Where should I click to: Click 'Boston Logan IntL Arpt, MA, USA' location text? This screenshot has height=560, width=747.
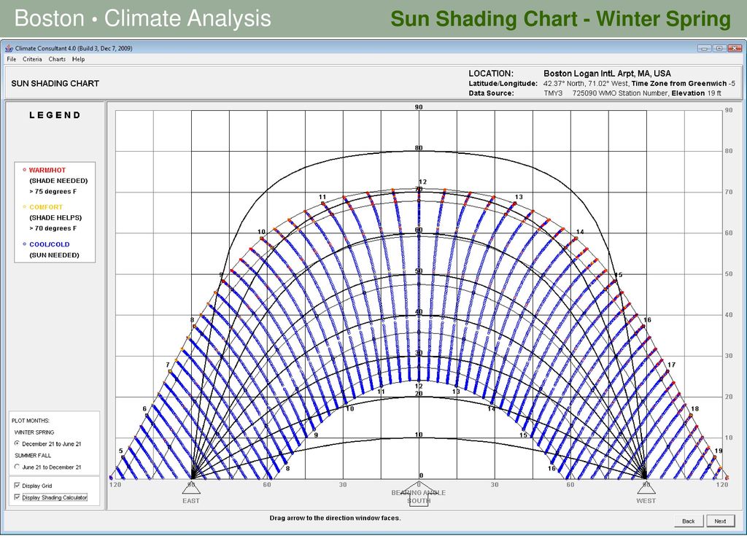[607, 74]
